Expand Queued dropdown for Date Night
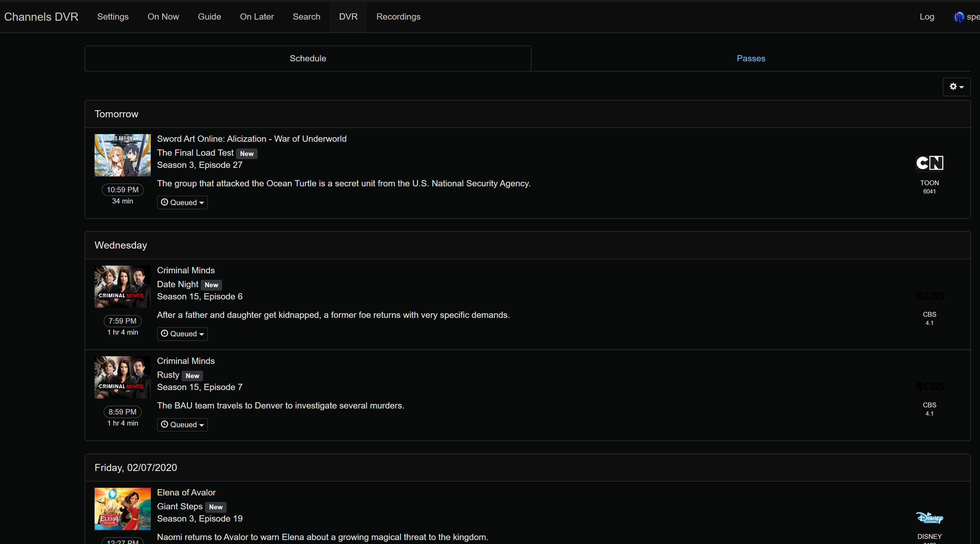This screenshot has width=980, height=544. click(182, 334)
